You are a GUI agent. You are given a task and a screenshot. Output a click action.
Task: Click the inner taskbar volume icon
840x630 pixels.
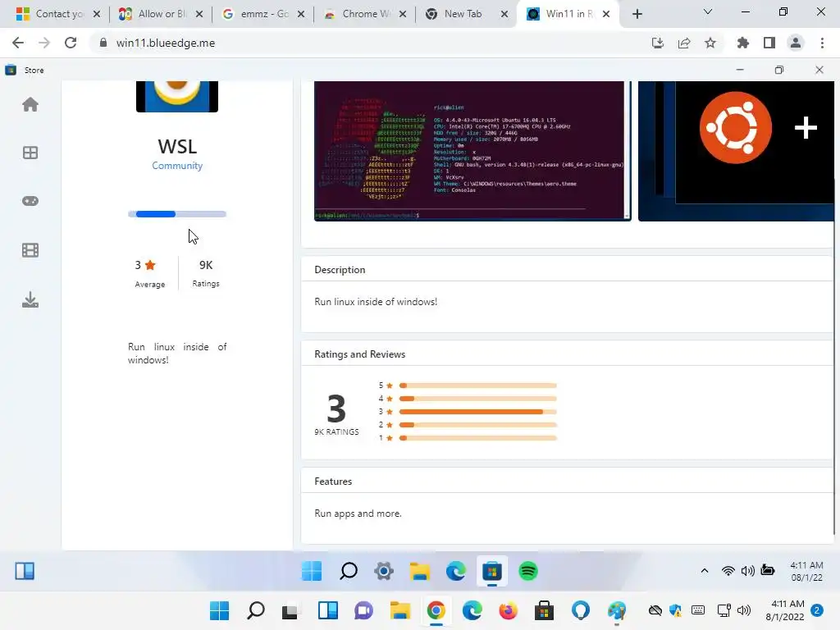click(748, 571)
